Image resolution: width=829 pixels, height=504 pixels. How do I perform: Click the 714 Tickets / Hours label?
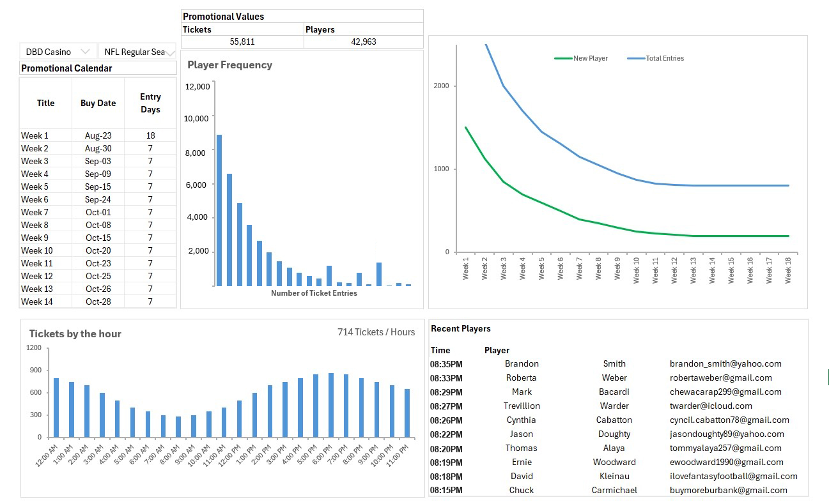[x=376, y=332]
